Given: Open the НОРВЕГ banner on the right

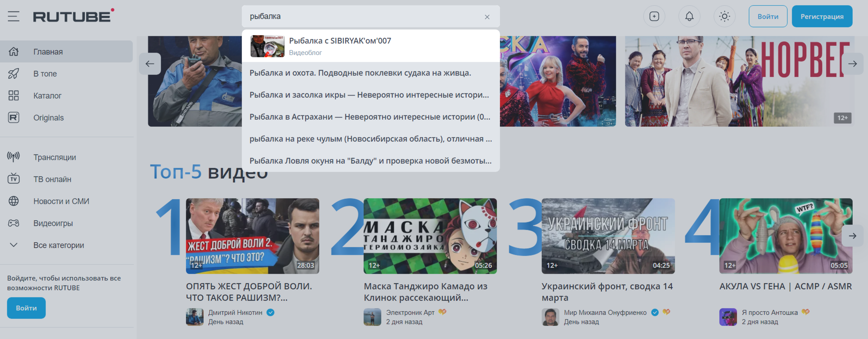Looking at the screenshot, I should 740,81.
